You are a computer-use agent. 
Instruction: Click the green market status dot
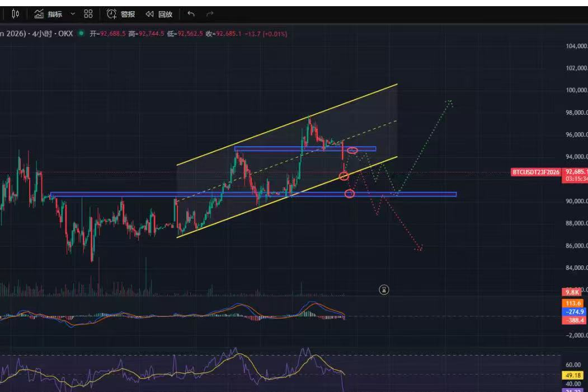[81, 34]
